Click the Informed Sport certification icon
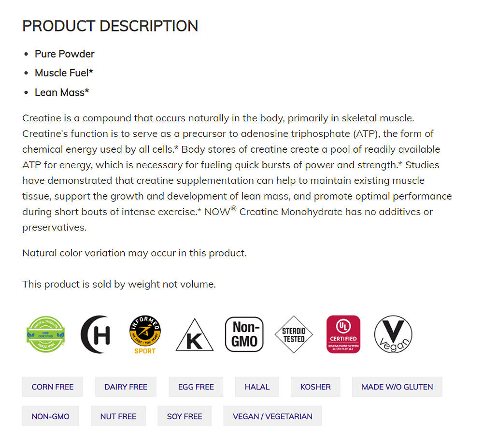483x448 pixels. (145, 334)
